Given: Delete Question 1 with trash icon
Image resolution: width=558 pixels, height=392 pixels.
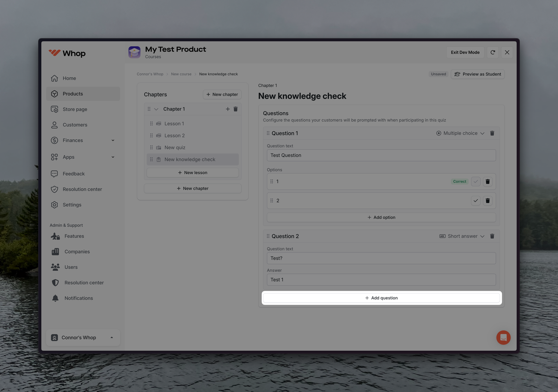Looking at the screenshot, I should coord(492,133).
